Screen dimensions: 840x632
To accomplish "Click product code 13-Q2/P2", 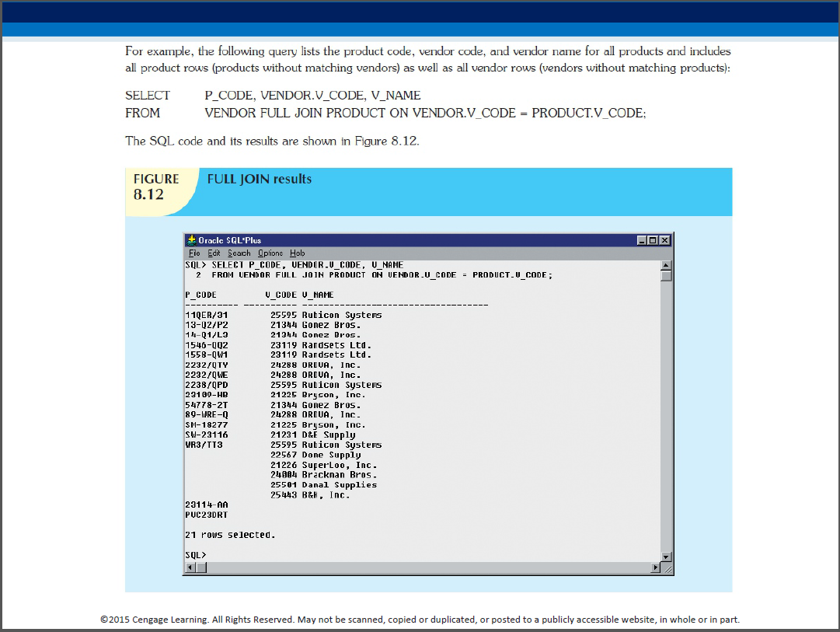I will click(206, 325).
